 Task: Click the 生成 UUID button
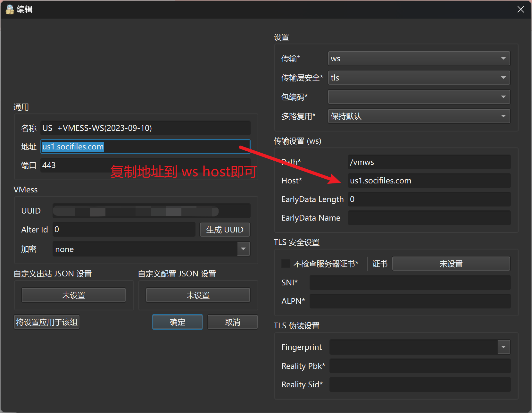225,230
